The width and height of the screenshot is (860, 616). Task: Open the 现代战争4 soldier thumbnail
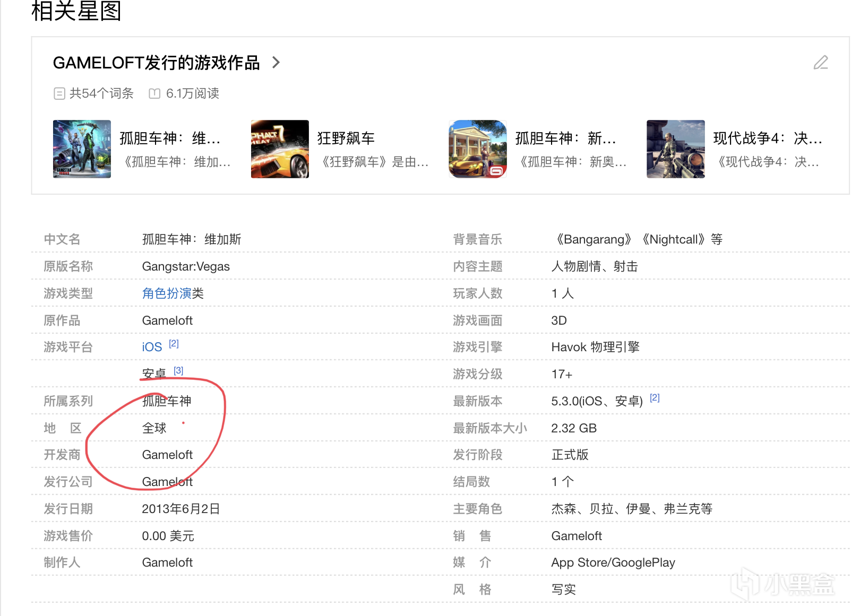pyautogui.click(x=676, y=149)
